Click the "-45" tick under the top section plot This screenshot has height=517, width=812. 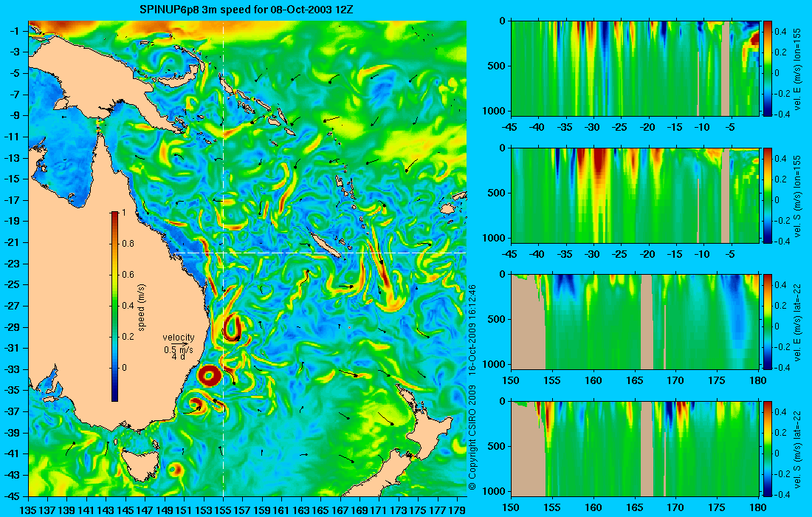pos(511,127)
